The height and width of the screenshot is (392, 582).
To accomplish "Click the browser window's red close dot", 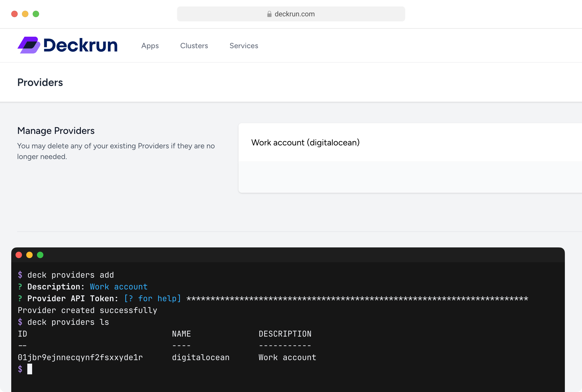I will 14,14.
